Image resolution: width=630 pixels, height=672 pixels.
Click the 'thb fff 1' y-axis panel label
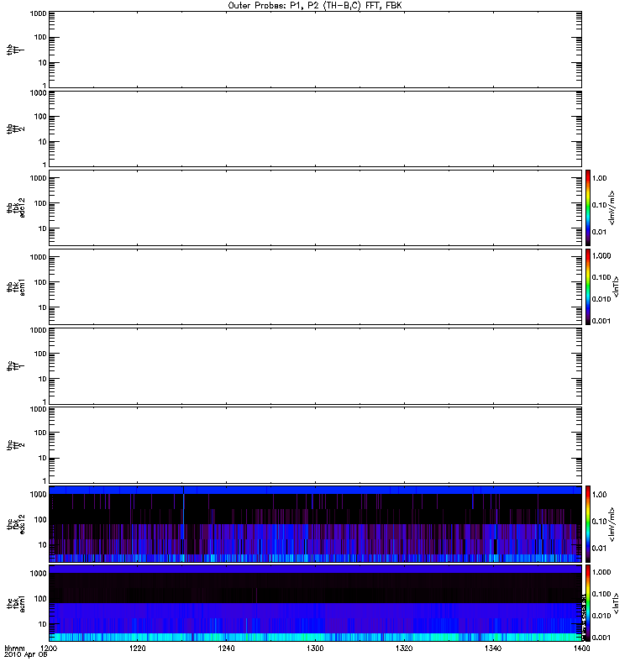click(15, 50)
